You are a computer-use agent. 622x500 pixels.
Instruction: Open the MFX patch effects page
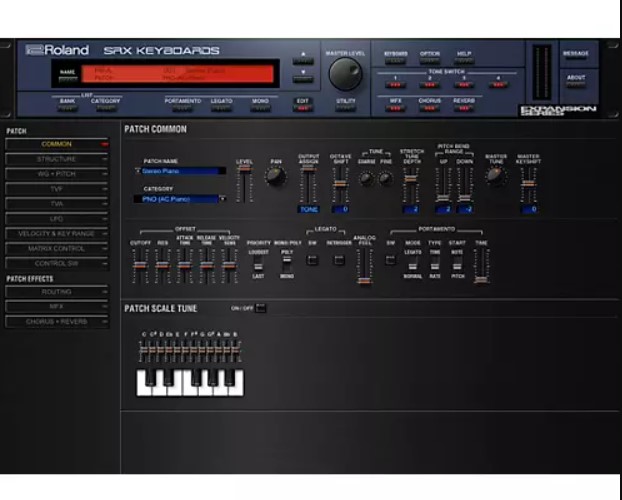57,307
